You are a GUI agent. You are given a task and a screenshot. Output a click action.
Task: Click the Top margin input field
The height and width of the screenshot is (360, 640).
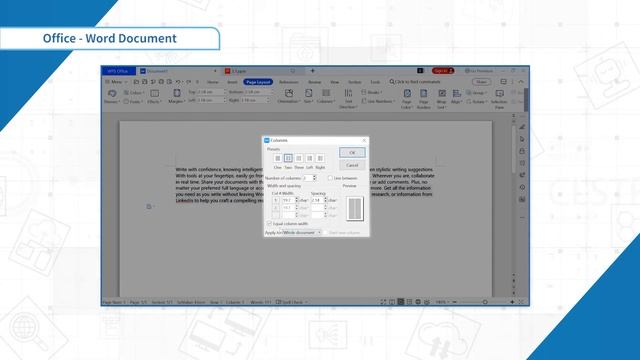pos(211,92)
